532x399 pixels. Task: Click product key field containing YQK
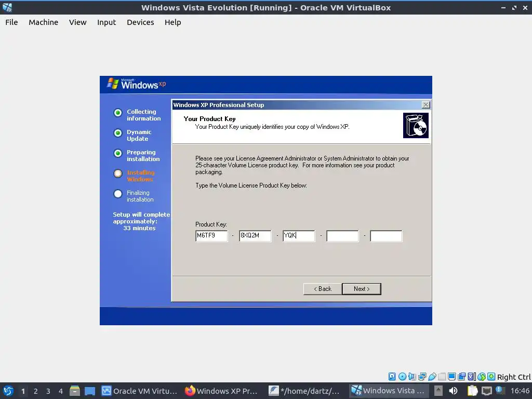(x=299, y=236)
